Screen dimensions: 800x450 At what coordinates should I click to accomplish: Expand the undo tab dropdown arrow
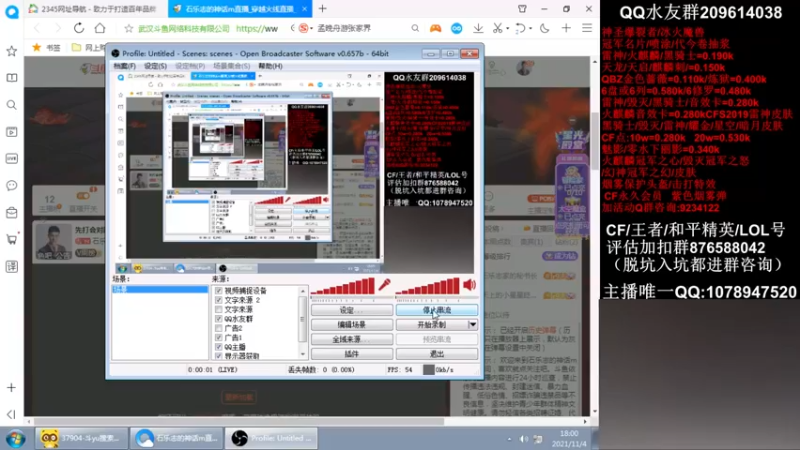[531, 29]
